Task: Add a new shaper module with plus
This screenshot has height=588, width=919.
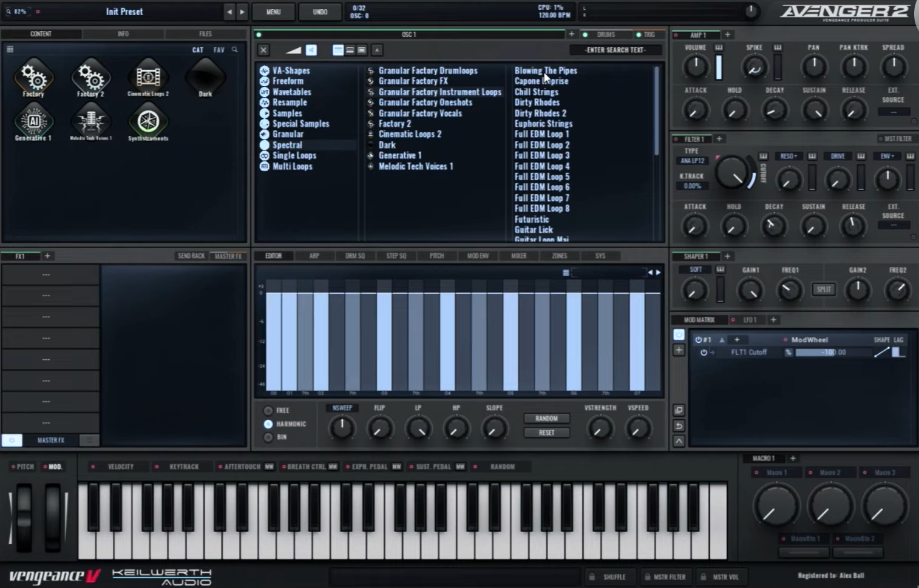Action: [728, 256]
